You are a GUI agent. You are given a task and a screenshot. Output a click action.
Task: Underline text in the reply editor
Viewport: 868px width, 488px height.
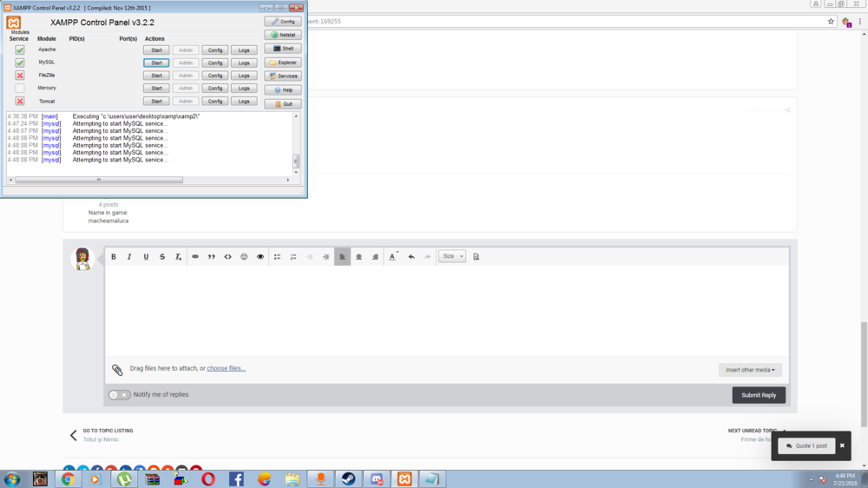(x=146, y=256)
